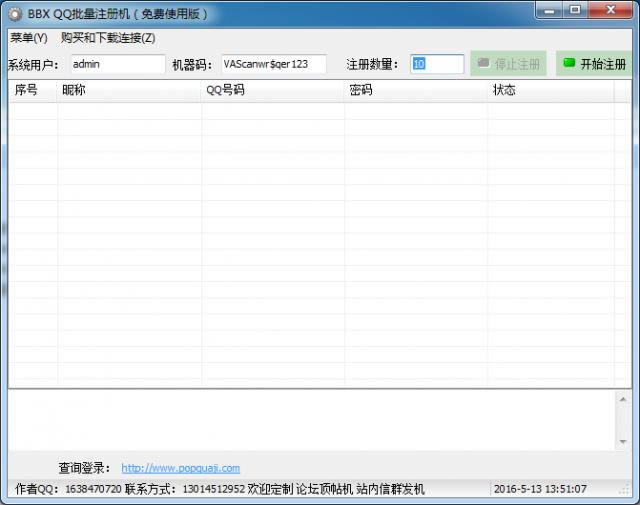
Task: Select the 机器码 text field
Action: pyautogui.click(x=274, y=64)
